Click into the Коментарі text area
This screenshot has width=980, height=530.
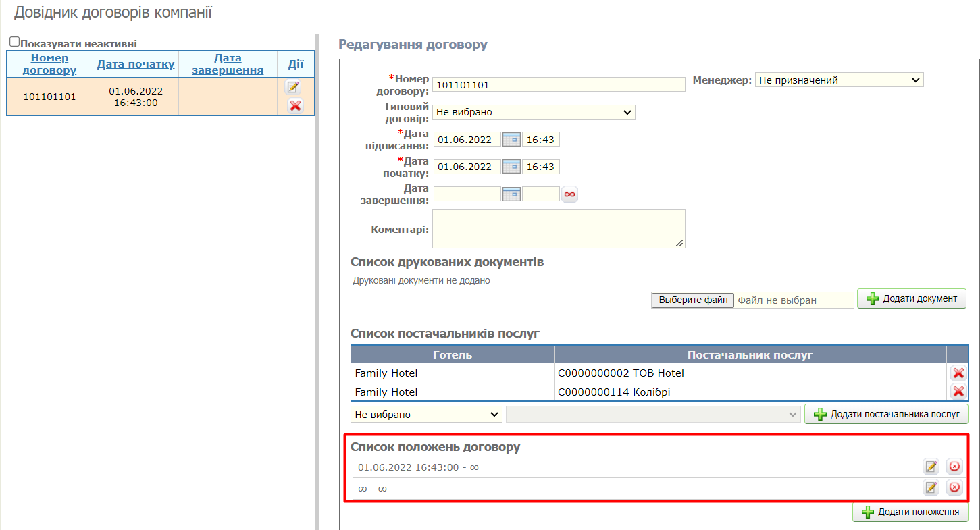(x=558, y=229)
